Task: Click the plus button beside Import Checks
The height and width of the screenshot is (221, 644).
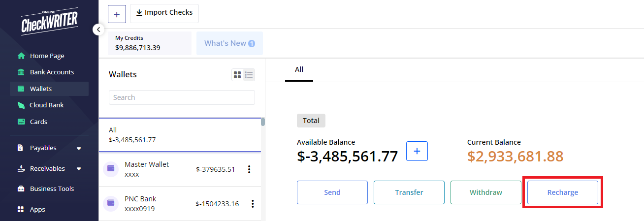Action: [117, 14]
